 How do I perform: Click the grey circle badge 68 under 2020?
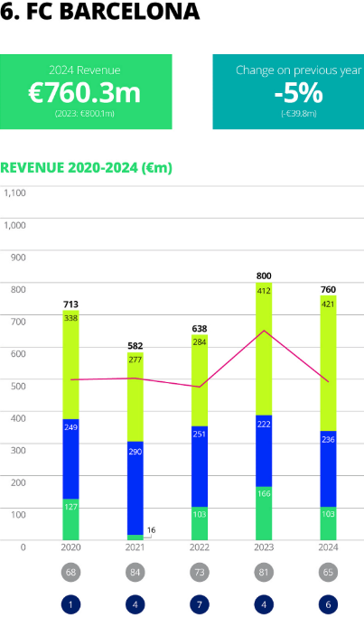click(70, 572)
